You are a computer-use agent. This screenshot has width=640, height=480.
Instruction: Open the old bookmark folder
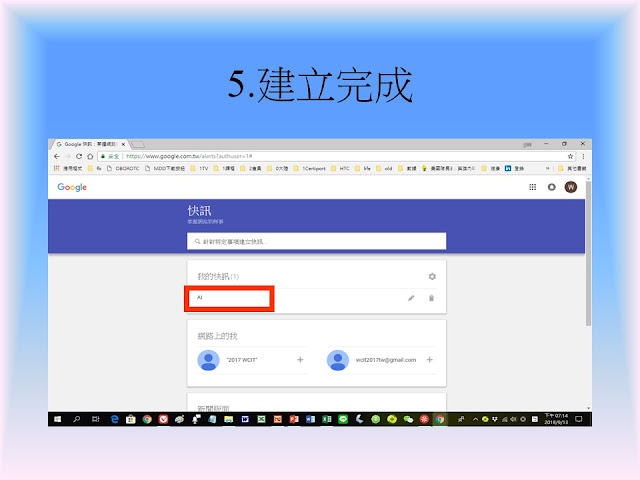coord(384,168)
